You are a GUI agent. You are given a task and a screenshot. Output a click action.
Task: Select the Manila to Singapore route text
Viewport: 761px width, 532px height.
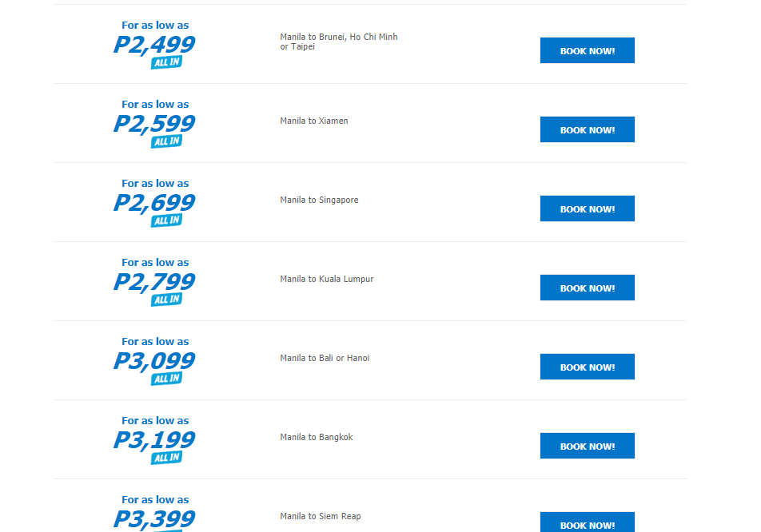[320, 200]
